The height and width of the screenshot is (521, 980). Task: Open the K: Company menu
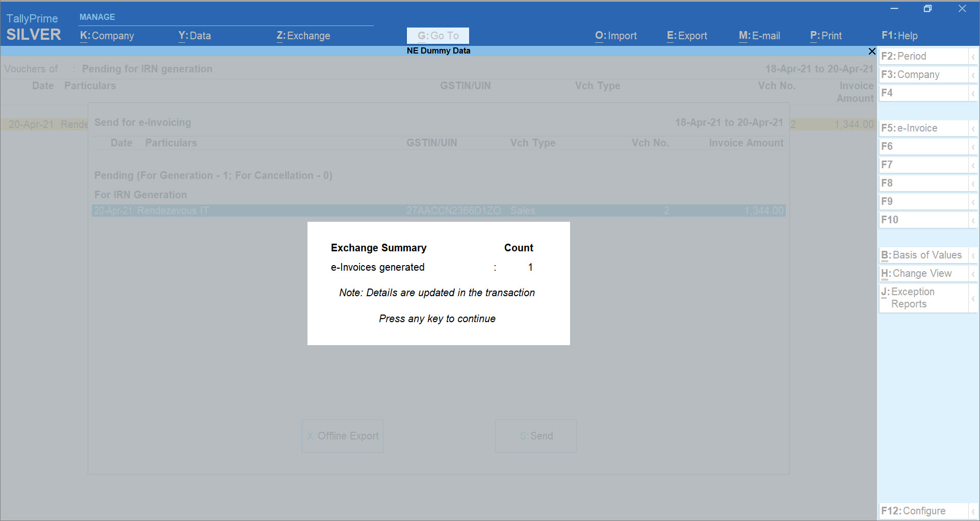pyautogui.click(x=107, y=36)
